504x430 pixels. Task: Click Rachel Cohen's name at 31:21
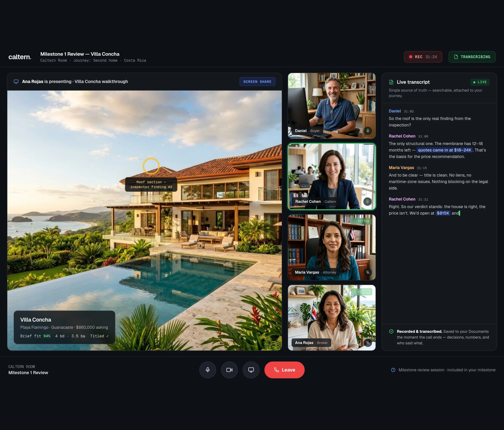402,199
